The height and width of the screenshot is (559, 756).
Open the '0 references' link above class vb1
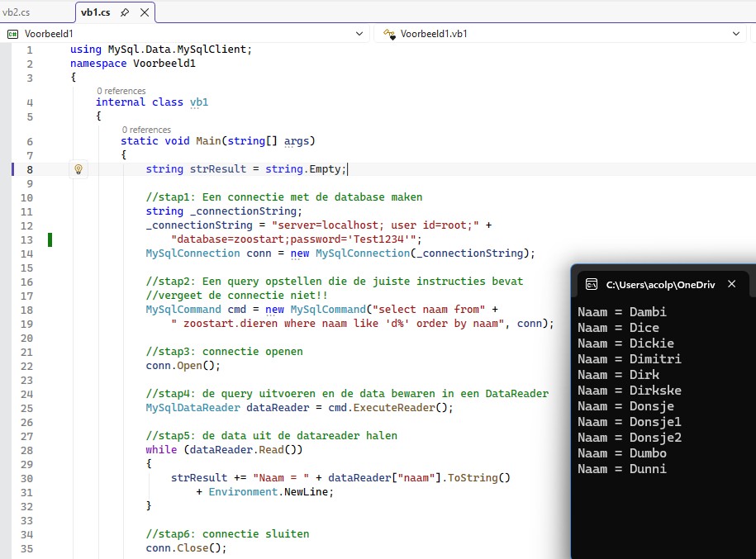[x=121, y=91]
